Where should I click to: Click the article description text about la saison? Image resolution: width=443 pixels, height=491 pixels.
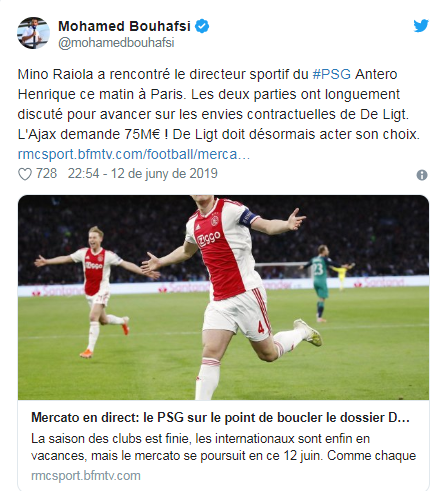(x=223, y=447)
